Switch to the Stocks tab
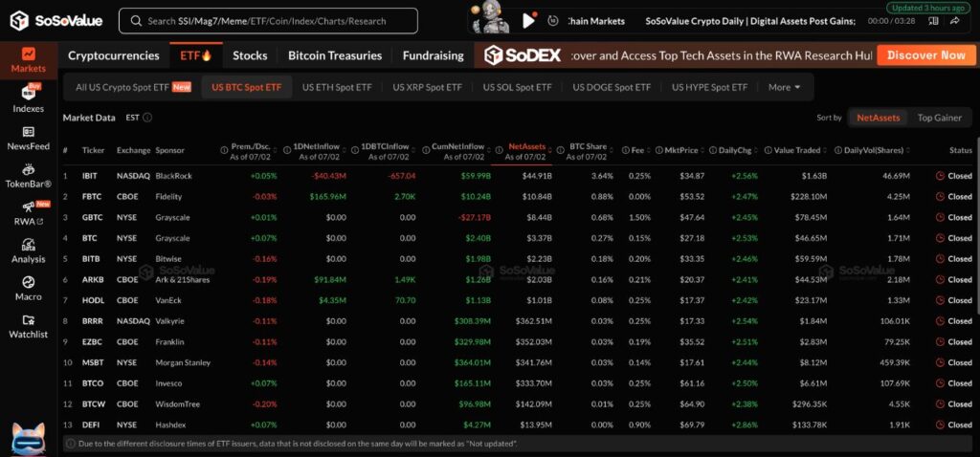The width and height of the screenshot is (980, 457). point(250,55)
